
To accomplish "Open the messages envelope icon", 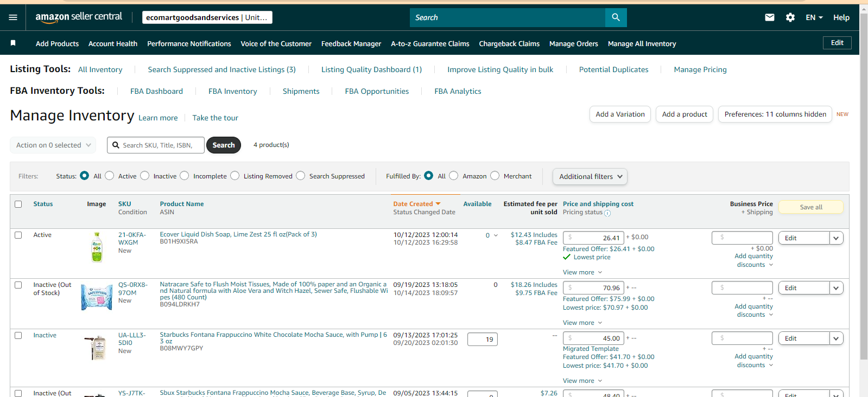I will (x=769, y=17).
